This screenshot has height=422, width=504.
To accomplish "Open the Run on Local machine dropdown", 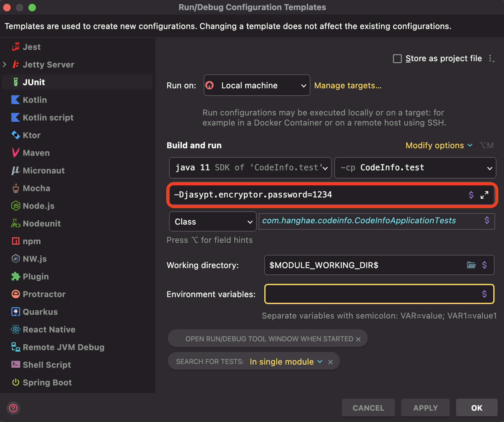I will click(257, 85).
